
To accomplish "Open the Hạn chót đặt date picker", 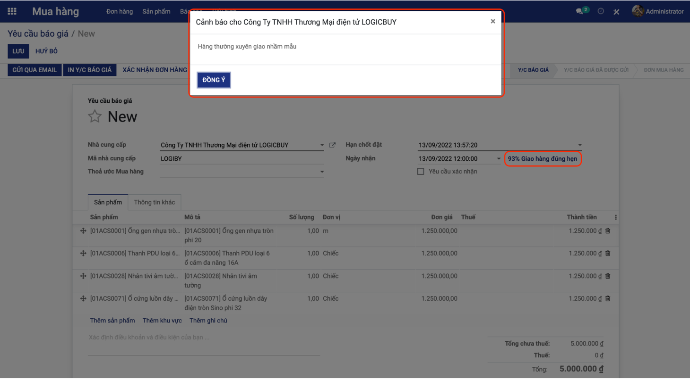I will [580, 145].
